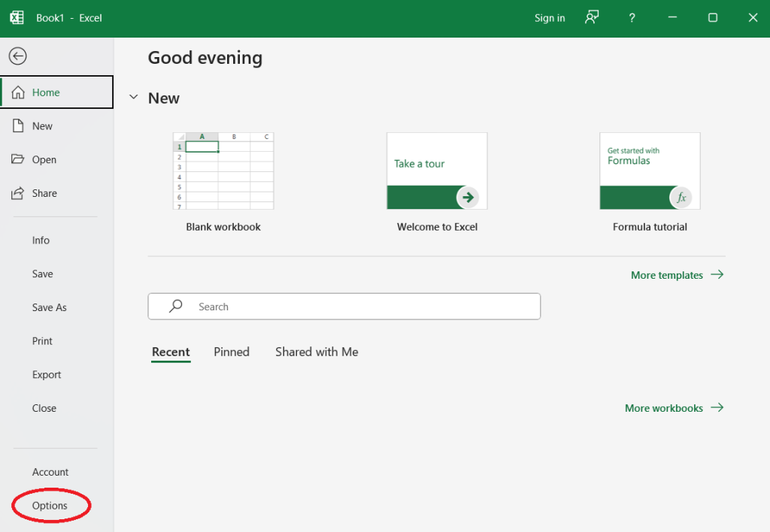
Task: Create a Blank workbook from thumbnail
Action: [223, 171]
